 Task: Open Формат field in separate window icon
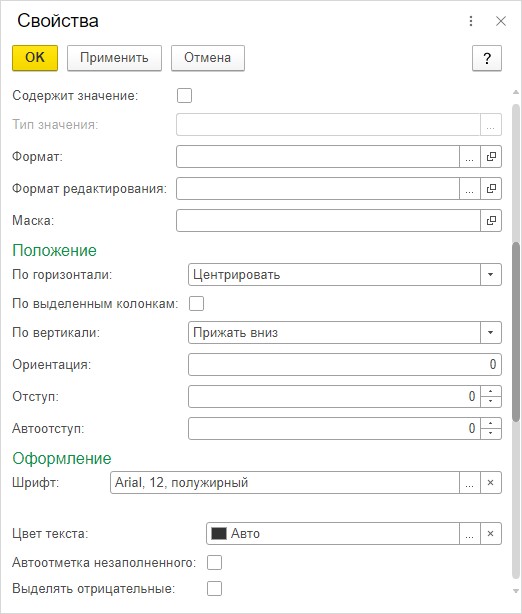point(491,157)
